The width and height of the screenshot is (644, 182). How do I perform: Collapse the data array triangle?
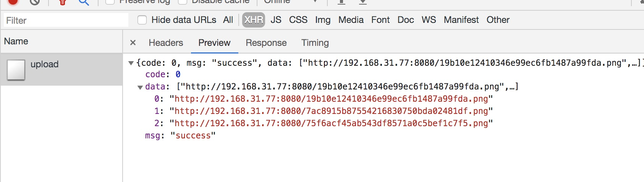coord(140,87)
